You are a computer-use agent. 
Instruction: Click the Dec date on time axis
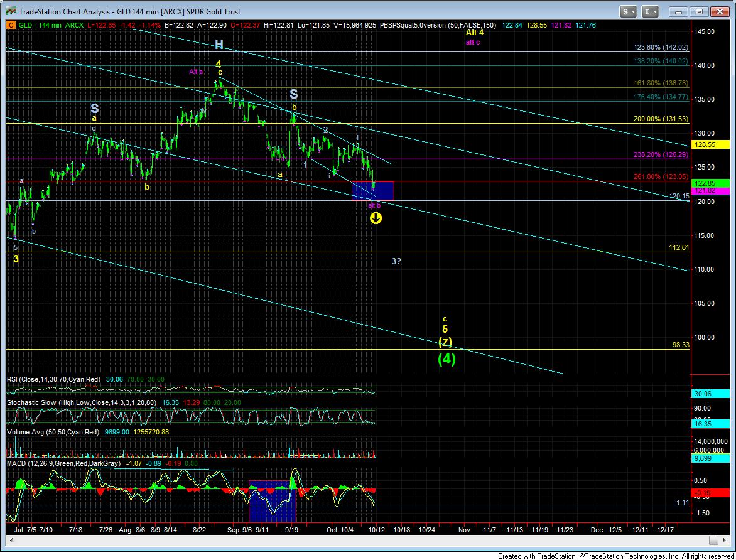pyautogui.click(x=597, y=529)
